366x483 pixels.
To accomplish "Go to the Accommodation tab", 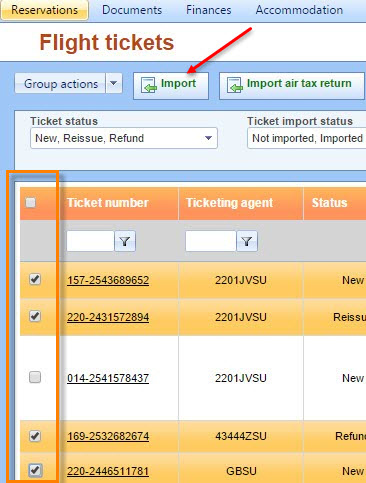I will tap(299, 10).
